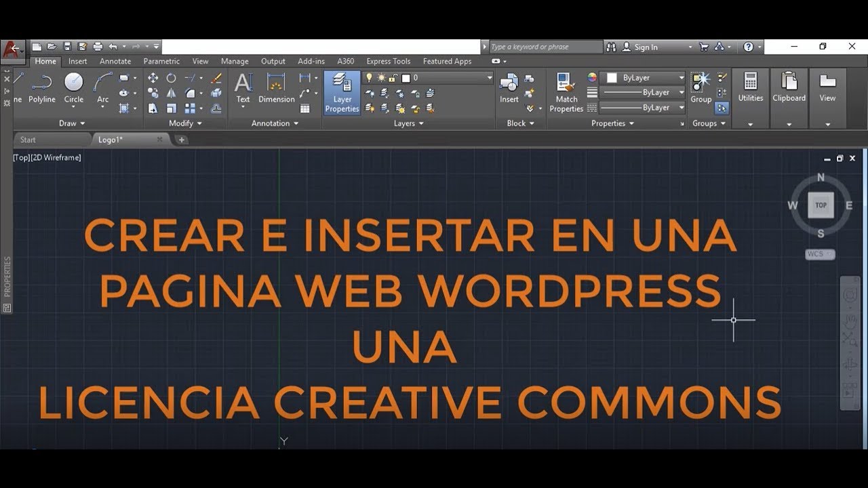Expand the Properties panel
This screenshot has height=488, width=868.
[613, 123]
